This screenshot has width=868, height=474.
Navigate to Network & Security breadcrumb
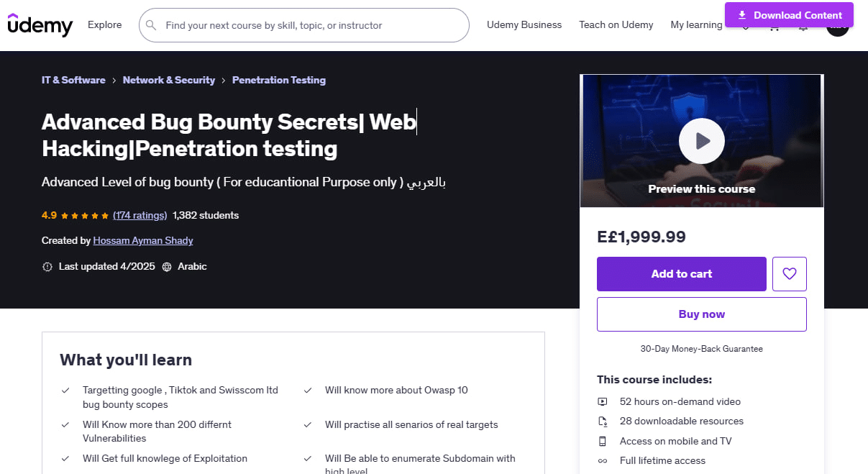coord(169,80)
